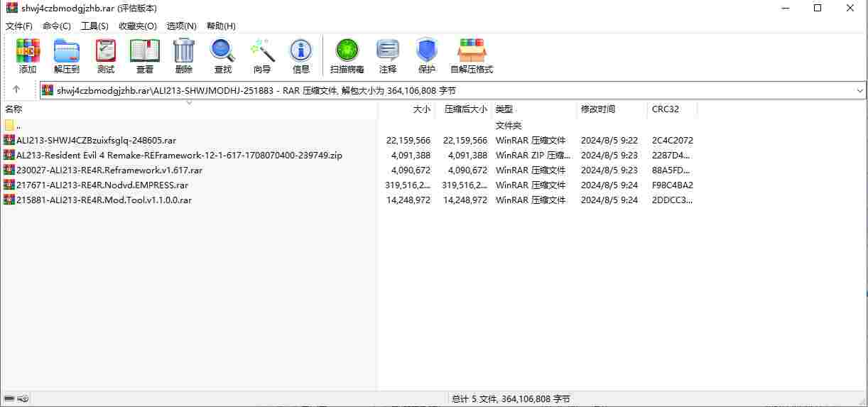Sort by the CRC32 column header

[x=673, y=109]
